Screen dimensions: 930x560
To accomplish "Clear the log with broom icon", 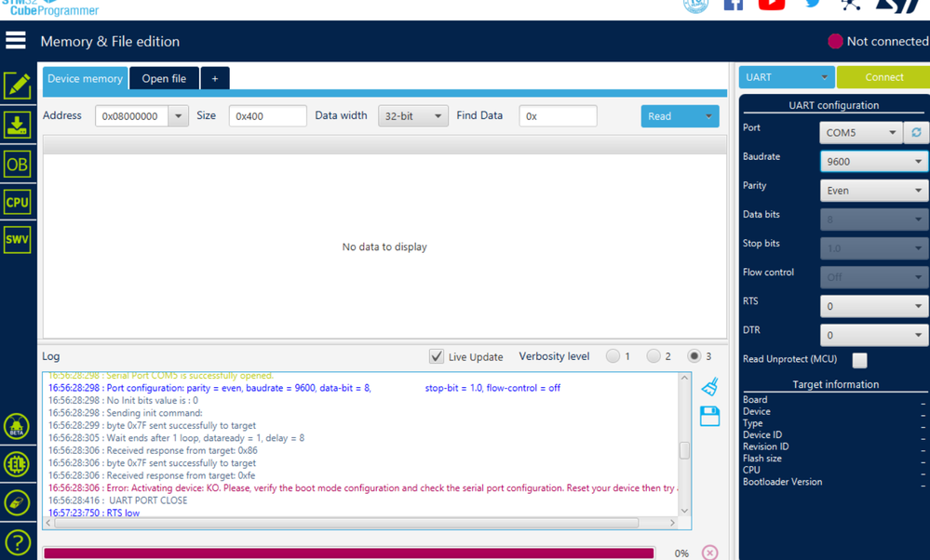I will 710,386.
